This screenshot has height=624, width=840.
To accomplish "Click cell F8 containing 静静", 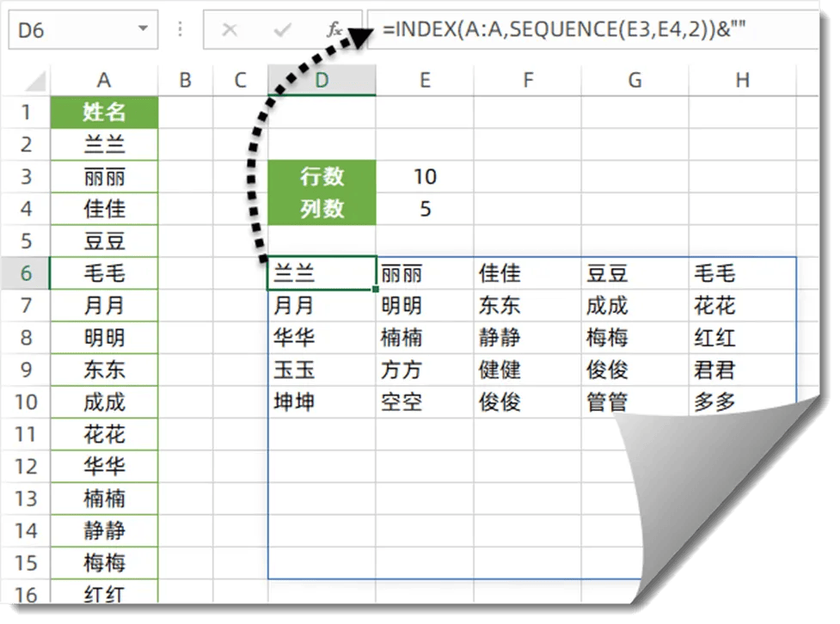I will pyautogui.click(x=528, y=338).
